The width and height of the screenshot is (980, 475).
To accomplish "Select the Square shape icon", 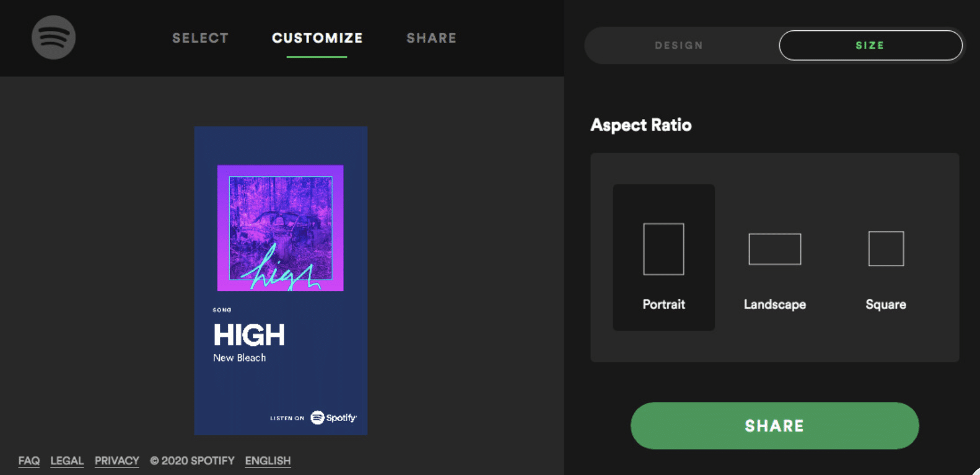I will coord(886,248).
